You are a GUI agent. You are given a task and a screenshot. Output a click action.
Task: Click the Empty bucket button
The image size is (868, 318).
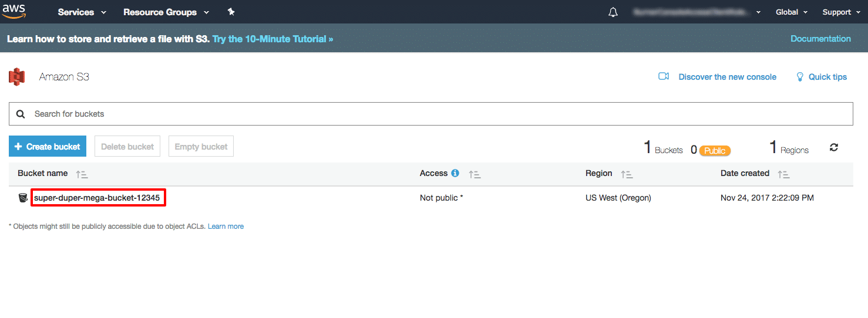click(201, 147)
